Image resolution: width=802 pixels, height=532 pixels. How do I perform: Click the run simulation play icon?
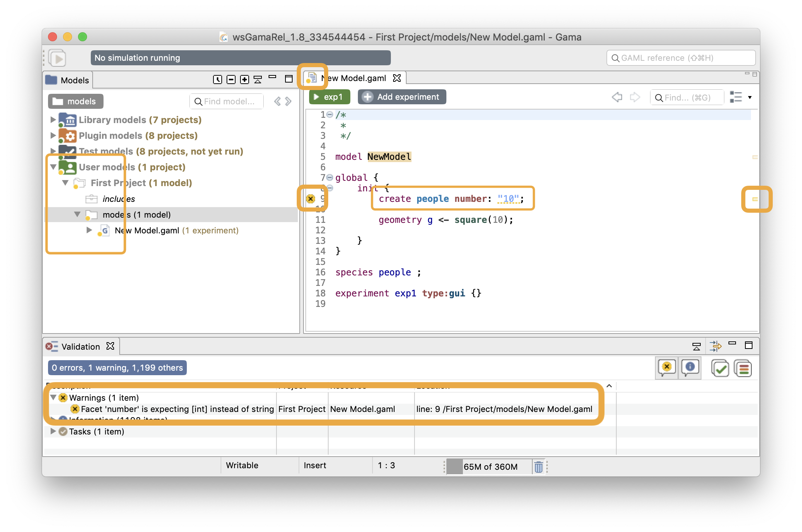57,58
